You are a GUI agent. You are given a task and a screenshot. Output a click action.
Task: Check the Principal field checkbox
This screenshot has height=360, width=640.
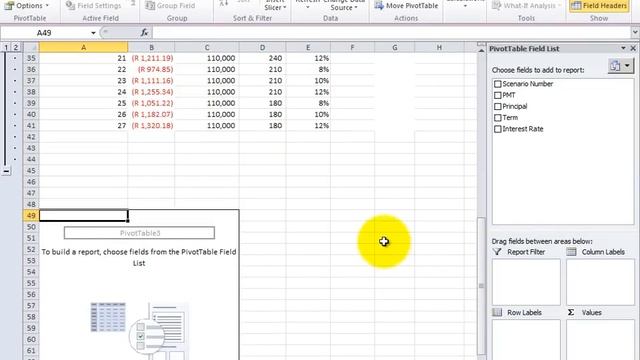click(497, 106)
